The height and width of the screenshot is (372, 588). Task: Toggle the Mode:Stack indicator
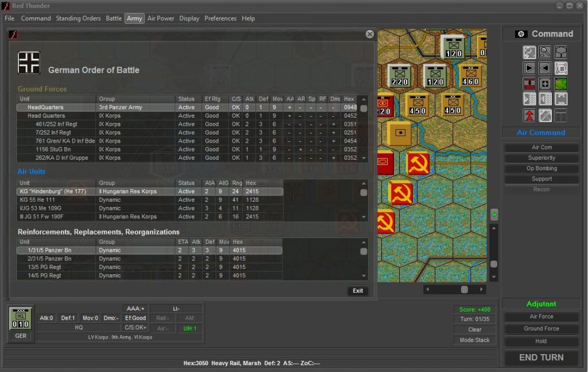pyautogui.click(x=474, y=340)
